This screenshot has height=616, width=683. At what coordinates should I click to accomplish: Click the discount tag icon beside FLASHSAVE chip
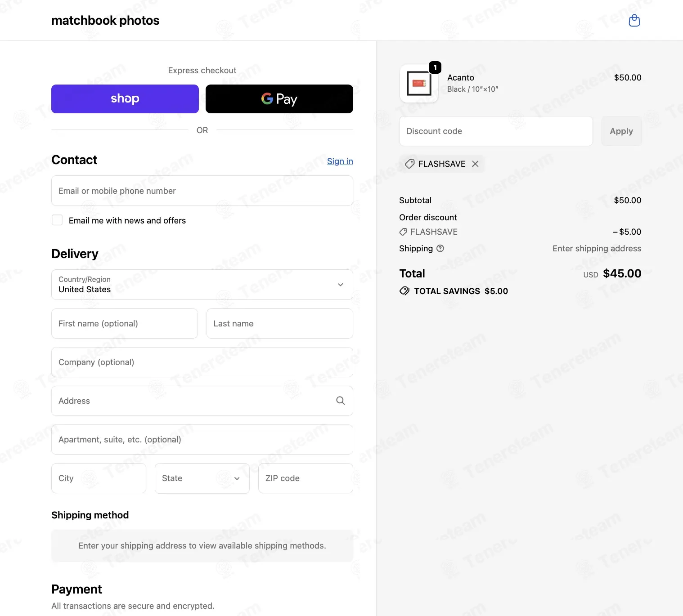[409, 164]
